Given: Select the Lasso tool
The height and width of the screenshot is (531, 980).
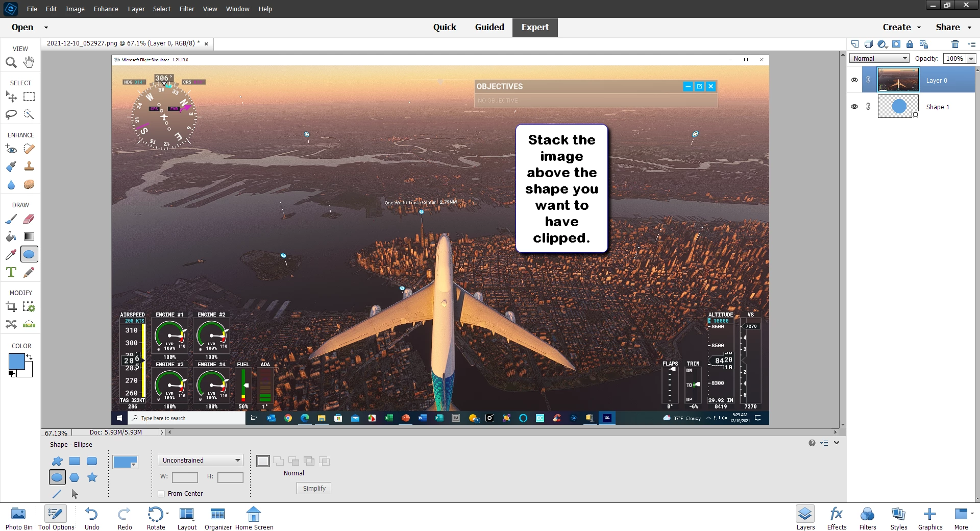Looking at the screenshot, I should [11, 114].
